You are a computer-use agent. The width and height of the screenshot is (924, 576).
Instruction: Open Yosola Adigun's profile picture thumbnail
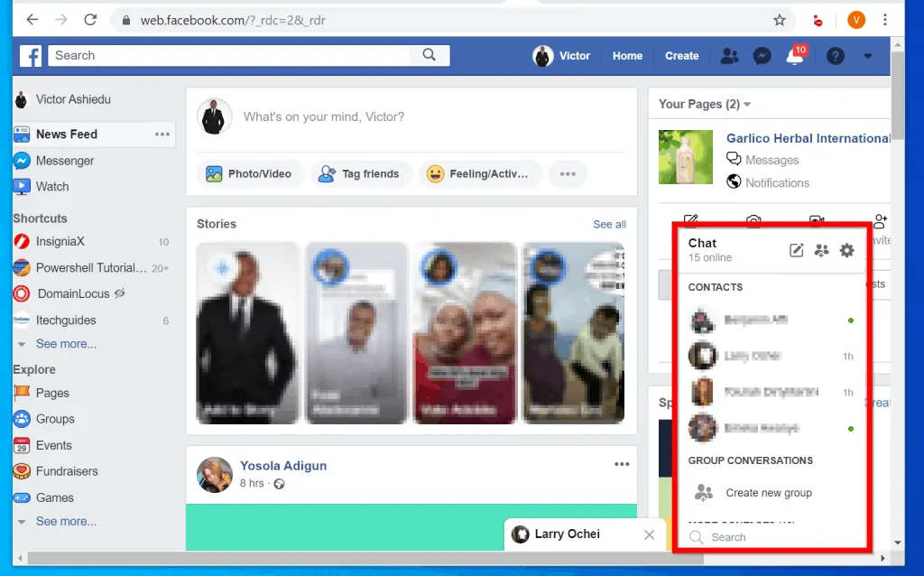click(214, 473)
